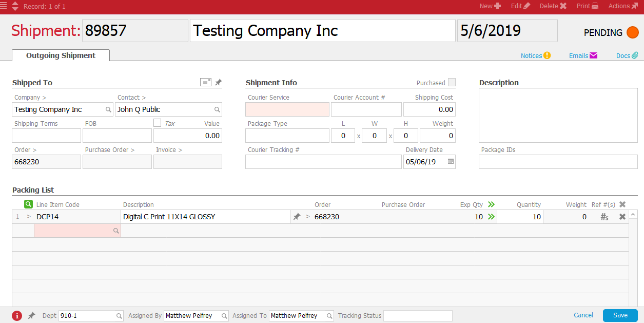644x323 pixels.
Task: Click the Packing List scrollbar up arrow
Action: 633,214
